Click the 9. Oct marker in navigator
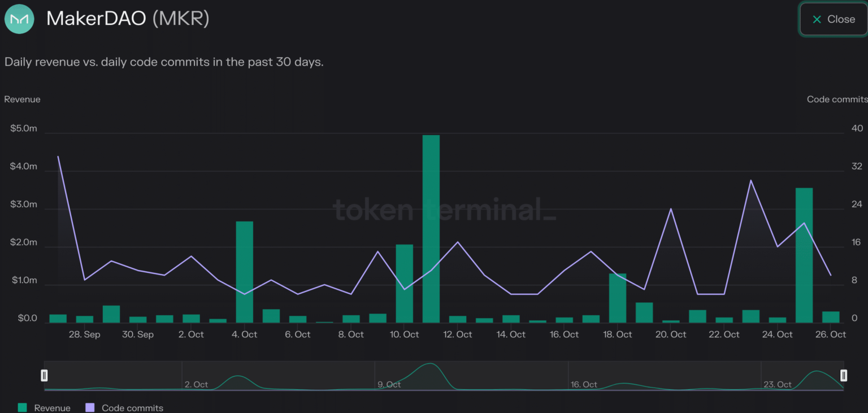The image size is (868, 413). (x=389, y=384)
